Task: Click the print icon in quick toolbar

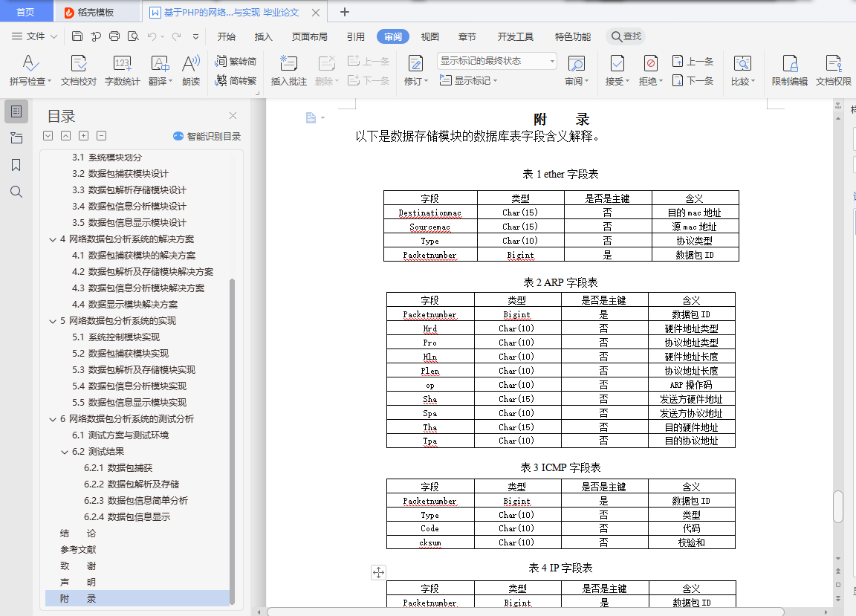Action: tap(114, 36)
